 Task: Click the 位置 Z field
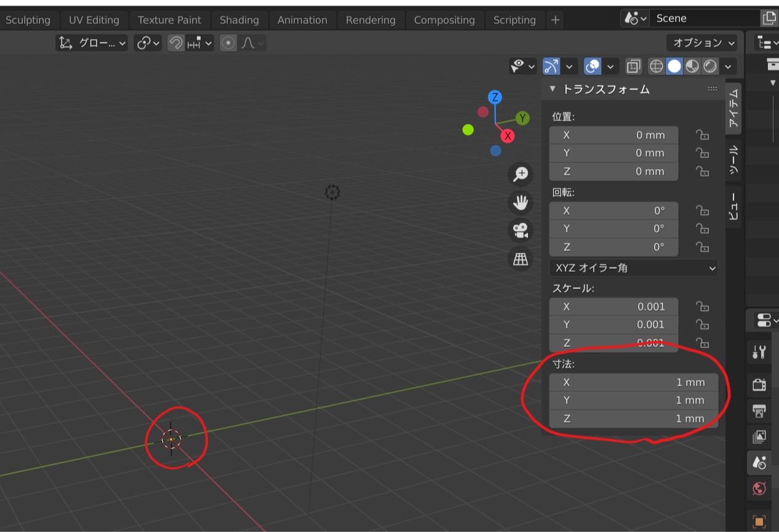[613, 172]
